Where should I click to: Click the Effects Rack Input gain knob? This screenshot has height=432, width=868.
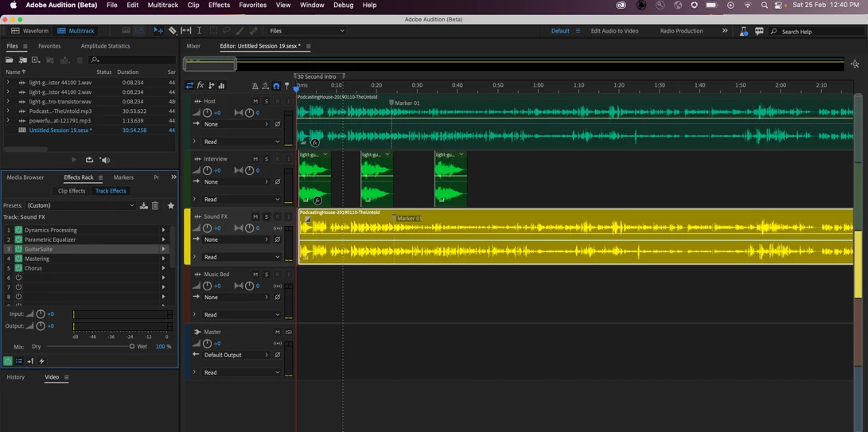(x=41, y=314)
